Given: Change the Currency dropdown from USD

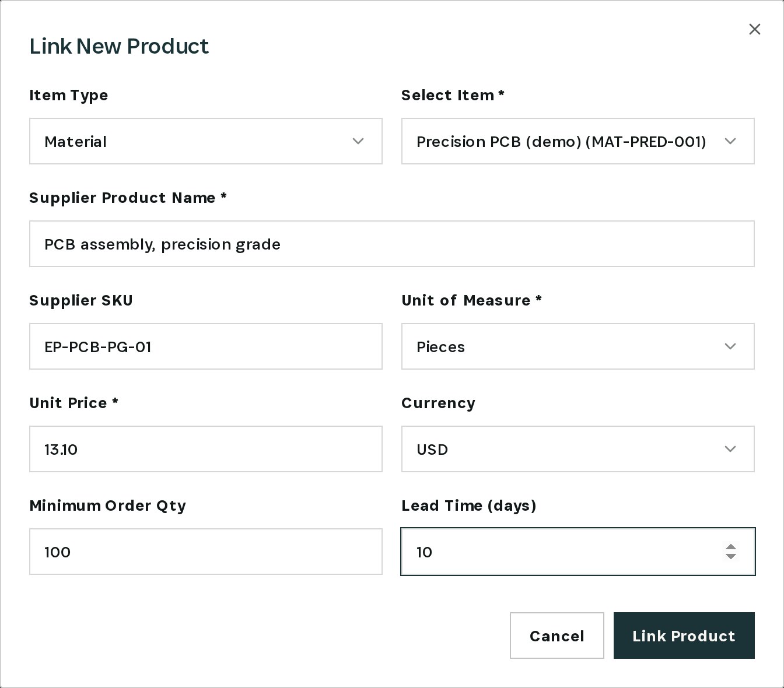Looking at the screenshot, I should [578, 449].
